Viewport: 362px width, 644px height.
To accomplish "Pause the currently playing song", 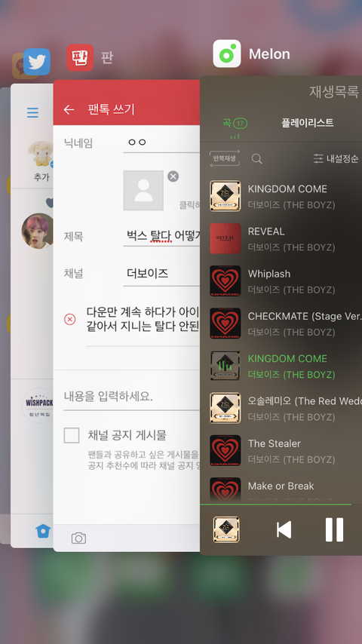I will [334, 529].
